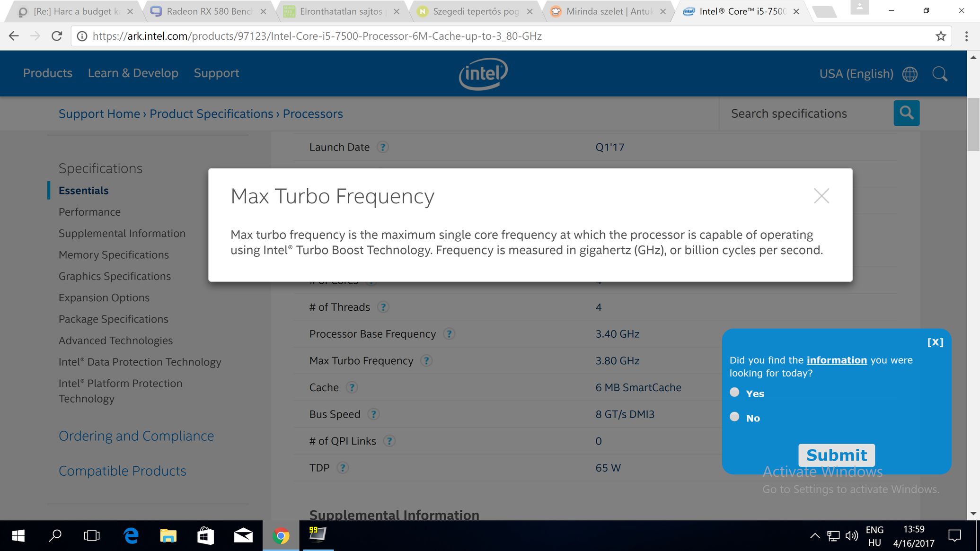Click the Intel logo in header
980x551 pixels.
483,73
